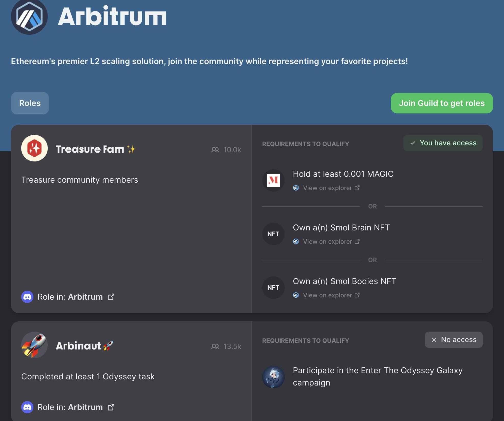The height and width of the screenshot is (421, 504).
Task: Open external link icon beside Arbinaut's Arbitrum role
Action: point(111,407)
